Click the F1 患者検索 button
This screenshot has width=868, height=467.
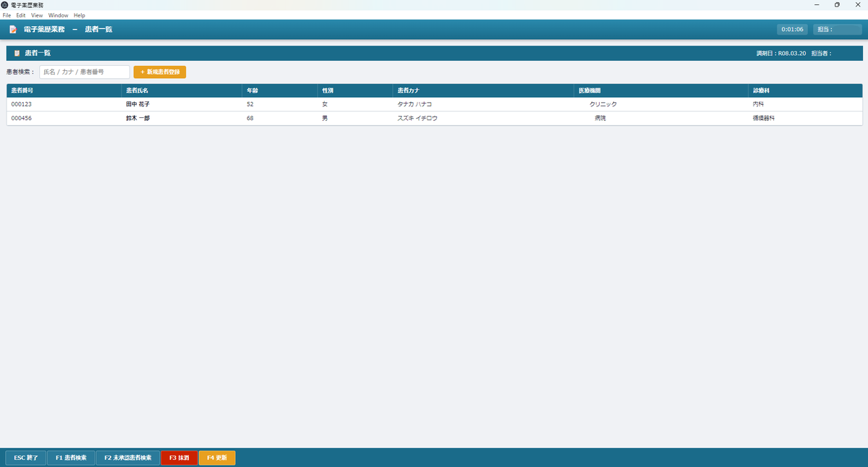71,458
